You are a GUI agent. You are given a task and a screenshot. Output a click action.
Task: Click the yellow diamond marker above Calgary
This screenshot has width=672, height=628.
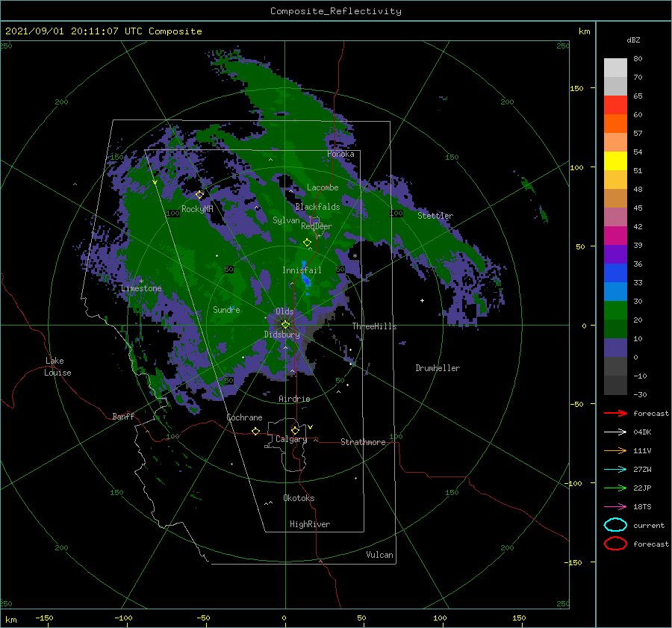[295, 430]
